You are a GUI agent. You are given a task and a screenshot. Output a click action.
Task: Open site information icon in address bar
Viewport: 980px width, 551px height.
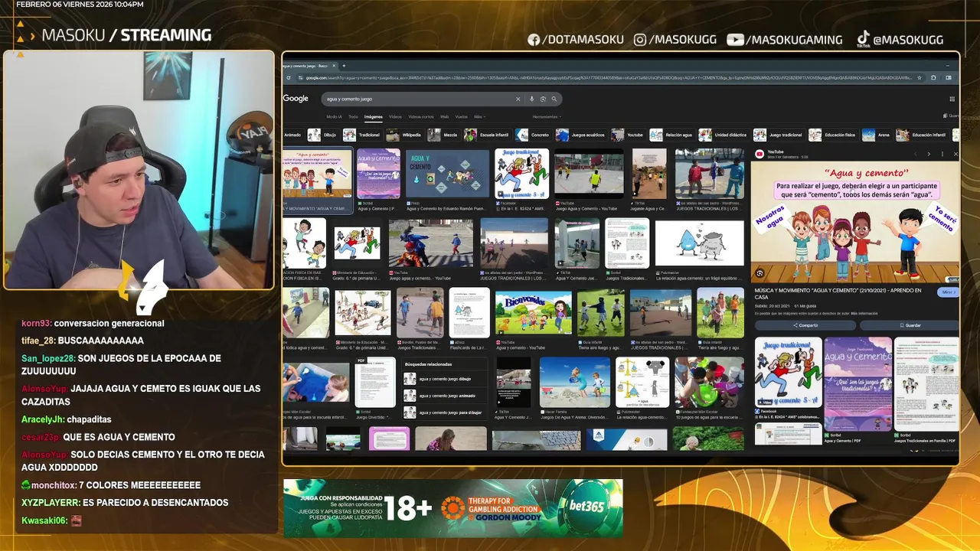tap(301, 77)
